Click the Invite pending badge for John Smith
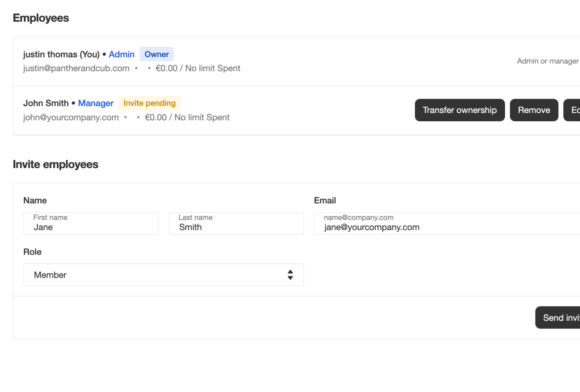 (149, 103)
